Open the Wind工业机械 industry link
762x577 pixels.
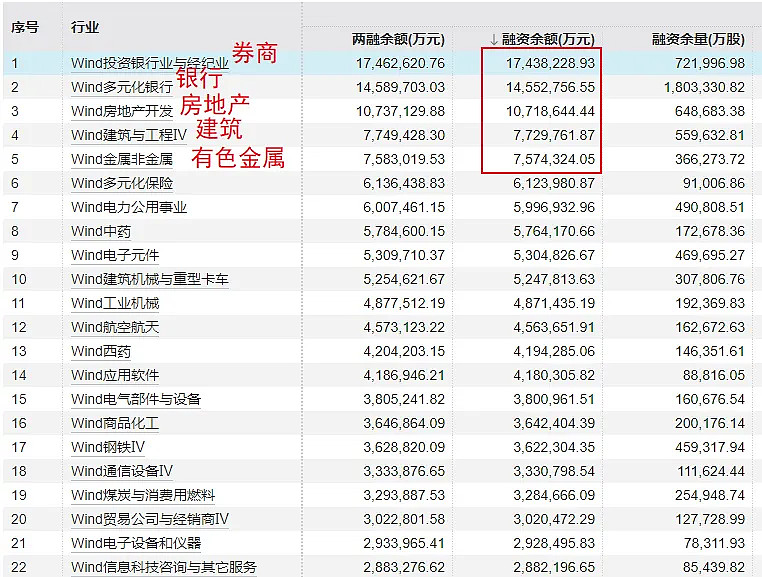click(115, 303)
